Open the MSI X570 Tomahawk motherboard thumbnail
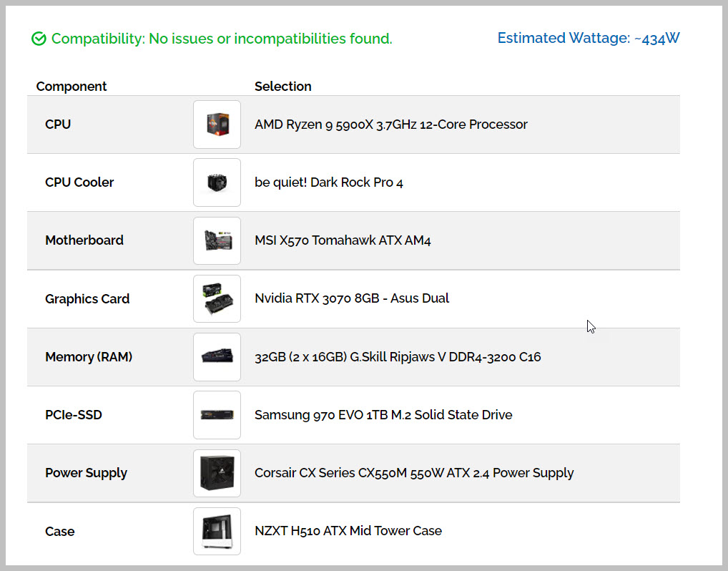The image size is (728, 571). (217, 241)
